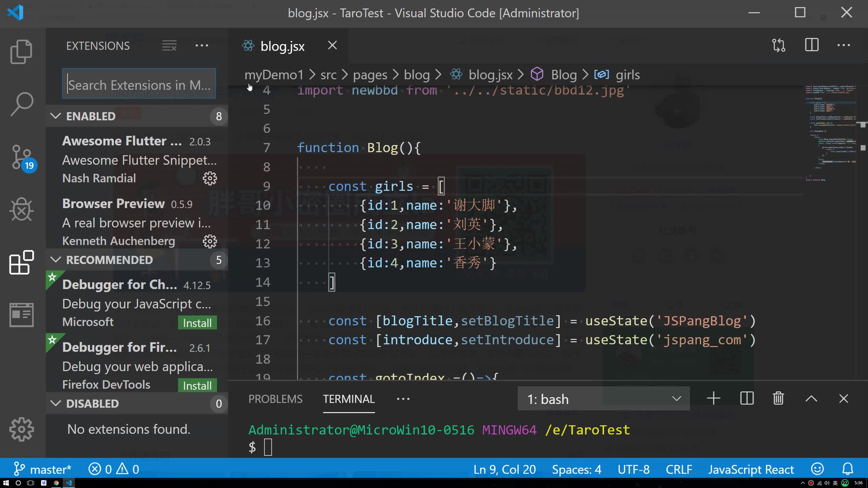Image resolution: width=868 pixels, height=488 pixels.
Task: Create a new terminal with the plus icon
Action: pos(713,399)
